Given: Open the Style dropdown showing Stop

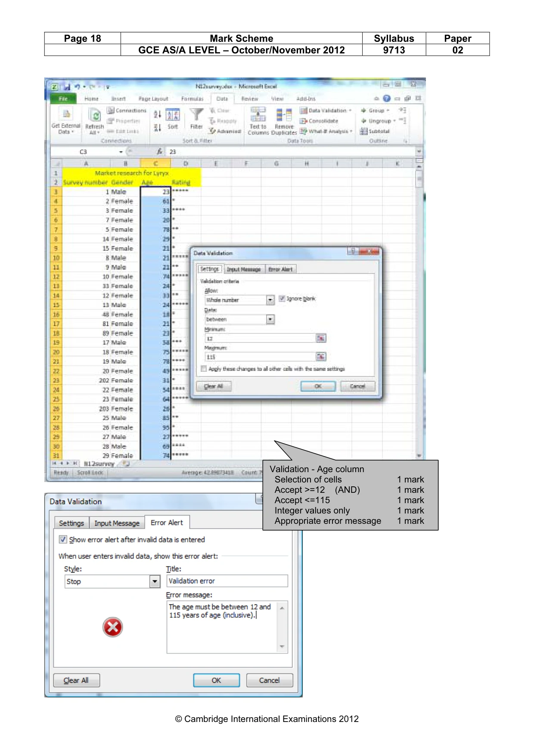Looking at the screenshot, I should [155, 582].
